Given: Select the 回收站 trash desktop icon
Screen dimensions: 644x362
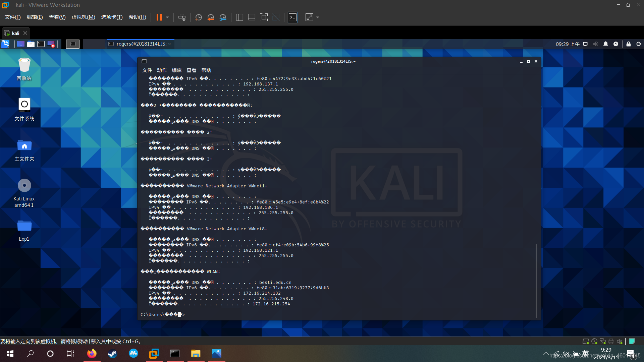Looking at the screenshot, I should [24, 69].
